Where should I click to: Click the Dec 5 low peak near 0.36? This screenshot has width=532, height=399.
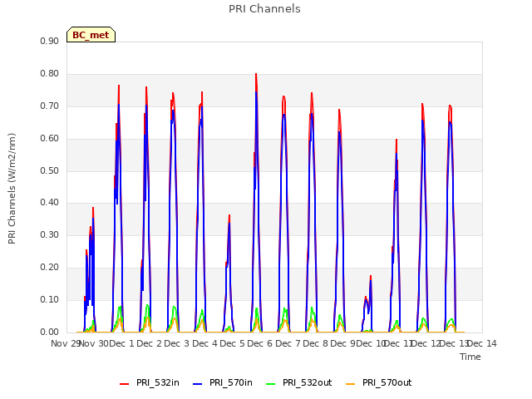pyautogui.click(x=229, y=215)
